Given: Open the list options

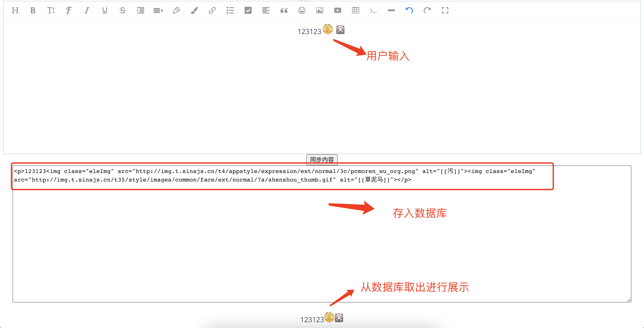Looking at the screenshot, I should coord(230,10).
